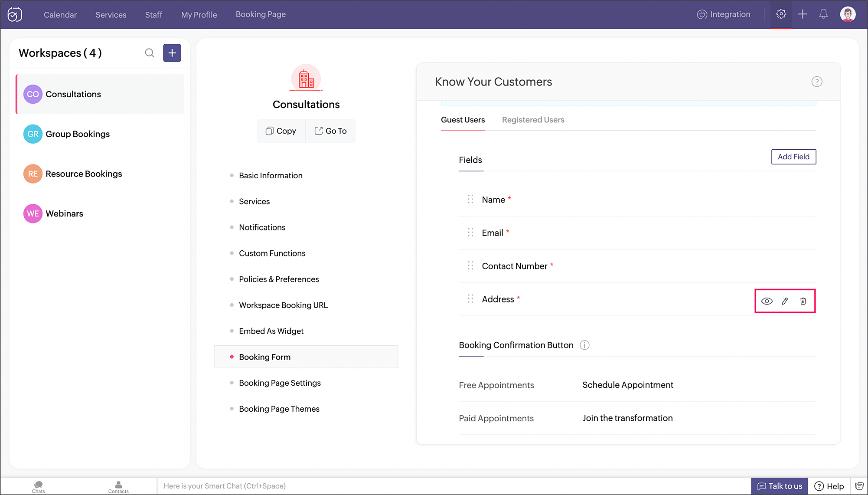The image size is (868, 495).
Task: Open Booking Page Themes section
Action: [x=279, y=409]
